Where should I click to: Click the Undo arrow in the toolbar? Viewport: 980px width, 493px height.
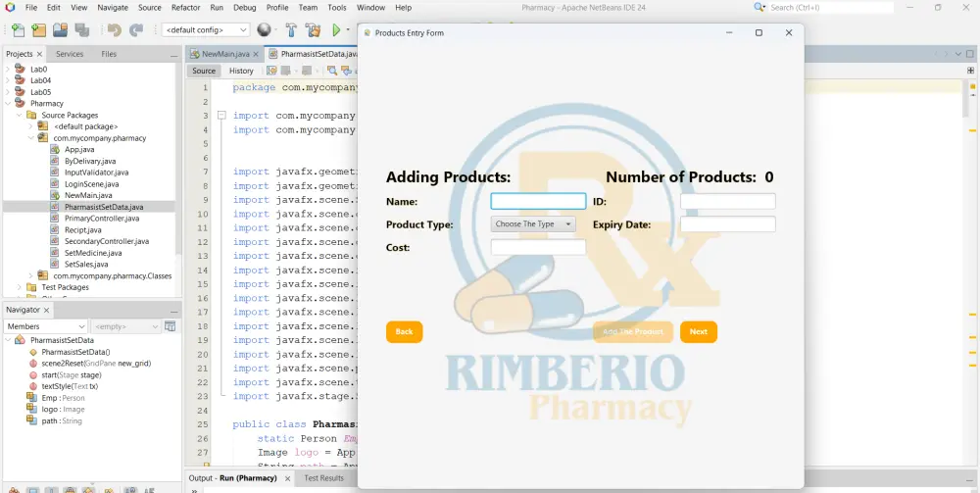point(114,30)
